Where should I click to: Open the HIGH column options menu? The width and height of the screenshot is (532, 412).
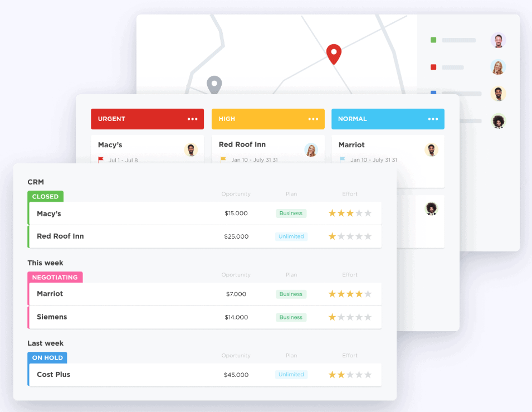point(314,119)
